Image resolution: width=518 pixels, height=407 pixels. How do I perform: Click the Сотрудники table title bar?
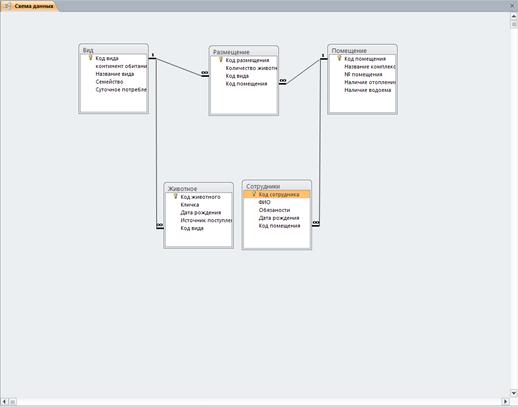[277, 186]
